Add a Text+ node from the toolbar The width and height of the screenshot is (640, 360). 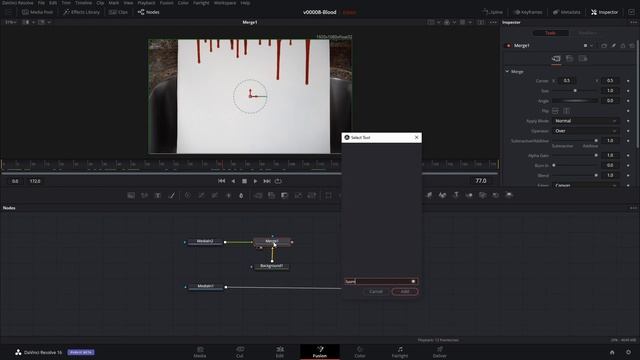coord(158,196)
